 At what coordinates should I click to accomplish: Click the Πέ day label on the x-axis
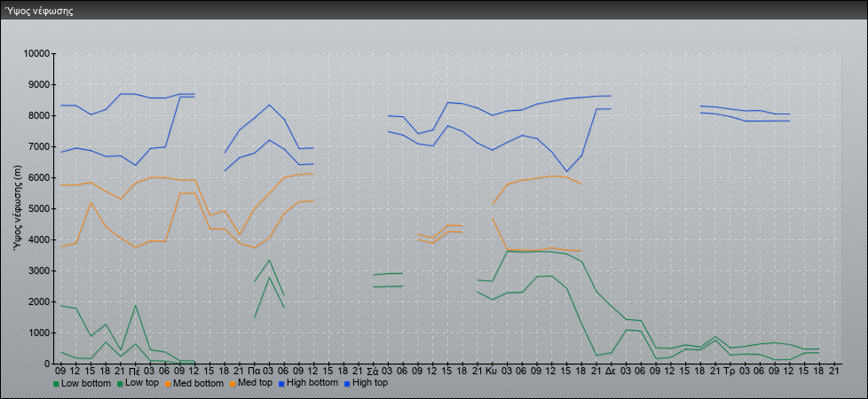click(135, 371)
